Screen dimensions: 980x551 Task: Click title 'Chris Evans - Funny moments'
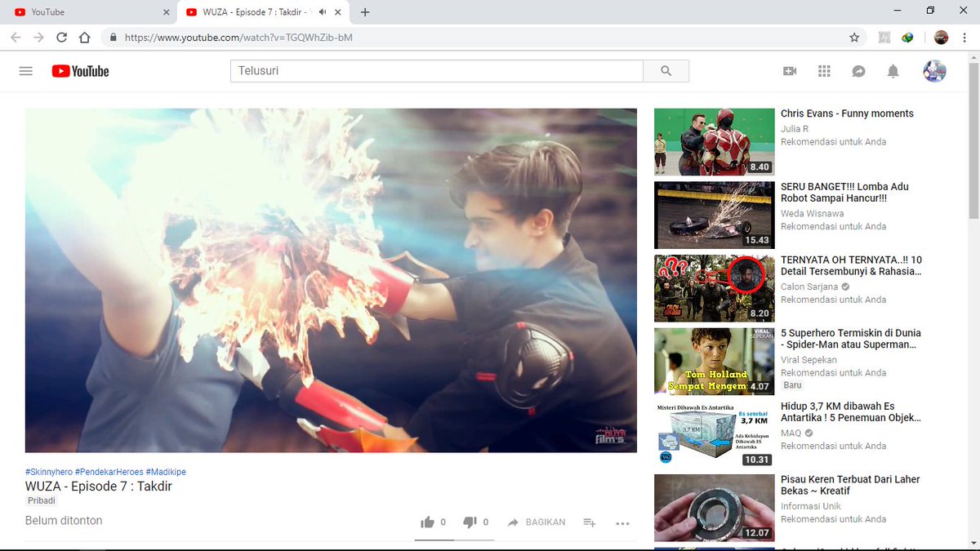(x=847, y=113)
